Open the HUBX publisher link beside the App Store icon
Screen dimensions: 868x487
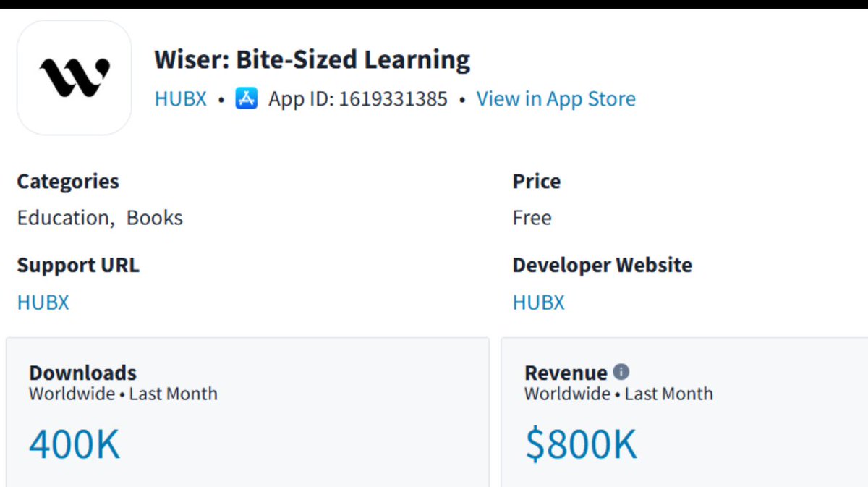pyautogui.click(x=181, y=98)
